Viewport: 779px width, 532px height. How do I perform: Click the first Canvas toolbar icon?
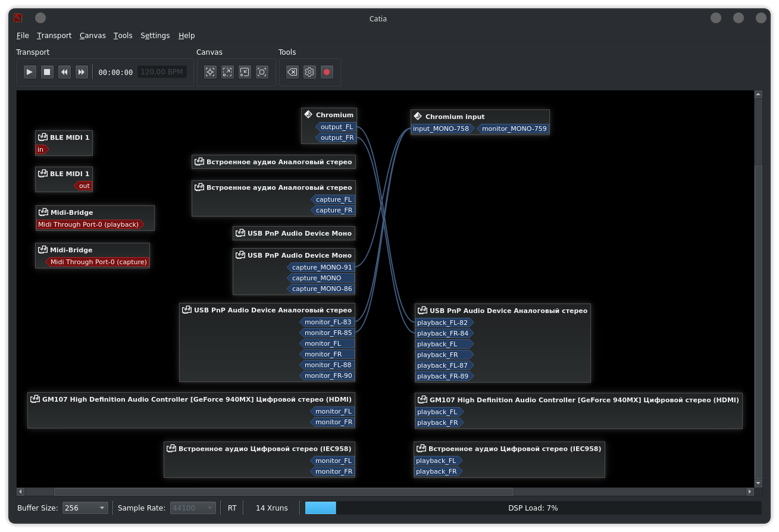pos(210,72)
